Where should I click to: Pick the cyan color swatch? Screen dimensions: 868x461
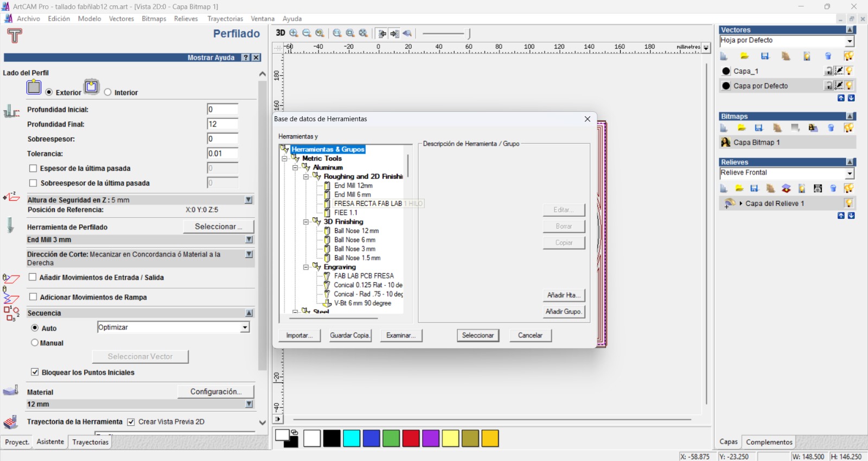[x=352, y=438]
